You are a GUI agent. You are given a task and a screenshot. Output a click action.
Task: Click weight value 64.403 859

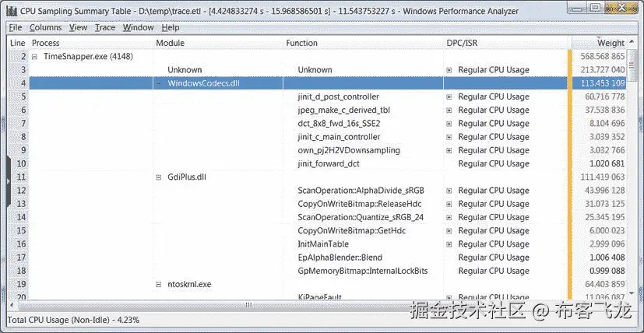point(604,284)
